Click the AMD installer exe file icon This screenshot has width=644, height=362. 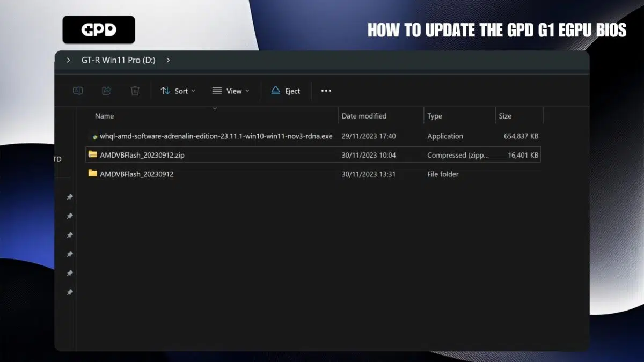click(94, 137)
